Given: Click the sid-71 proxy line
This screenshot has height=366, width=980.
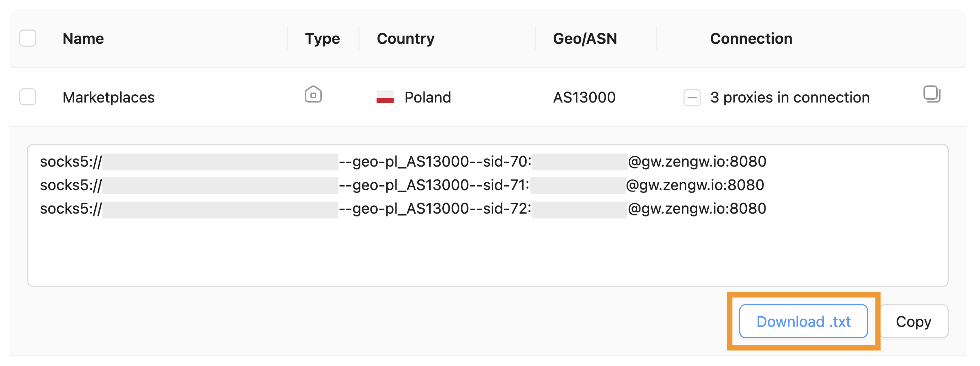Looking at the screenshot, I should coord(434,185).
